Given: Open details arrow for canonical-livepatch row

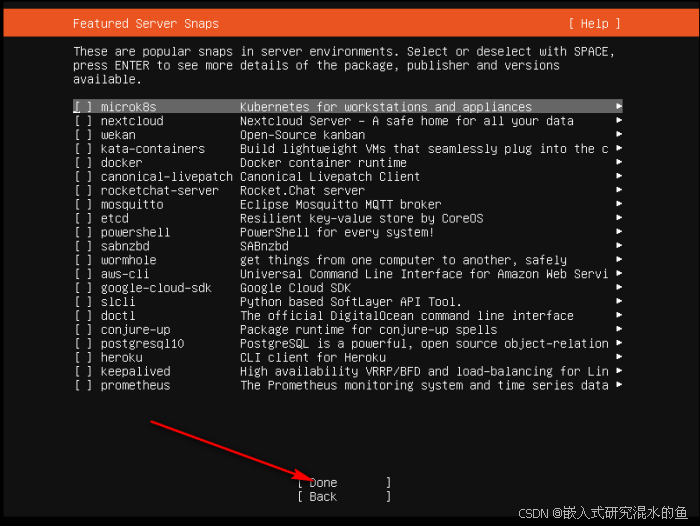Looking at the screenshot, I should 619,176.
